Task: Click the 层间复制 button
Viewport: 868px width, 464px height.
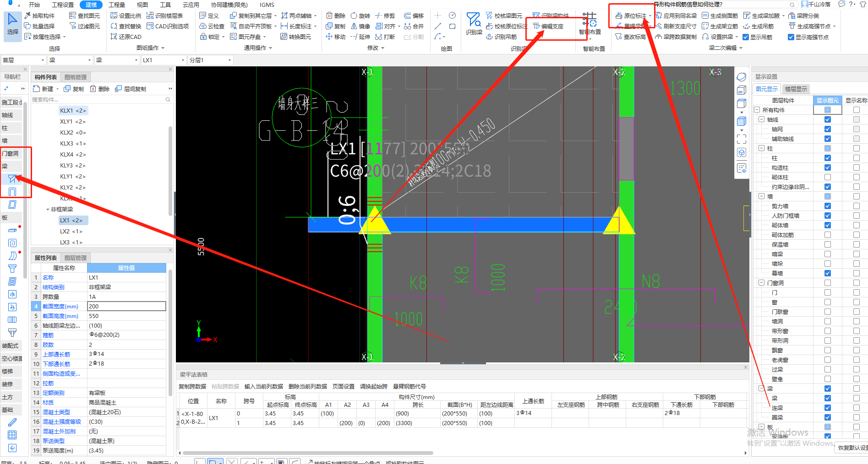Action: (131, 89)
